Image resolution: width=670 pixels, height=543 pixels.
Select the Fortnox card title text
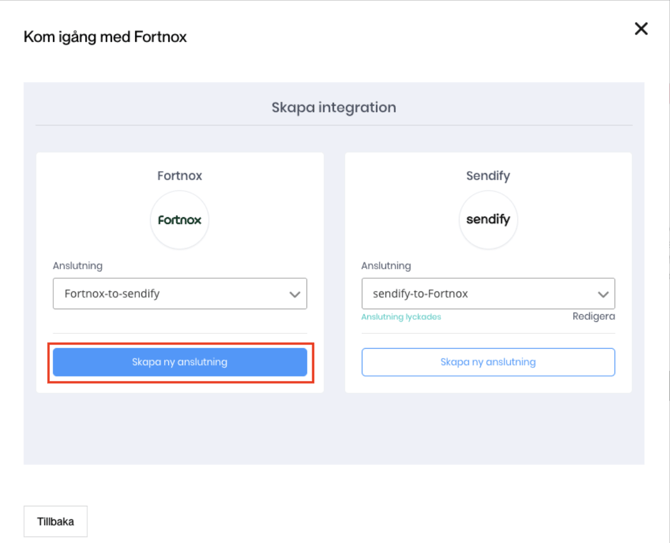coord(180,175)
